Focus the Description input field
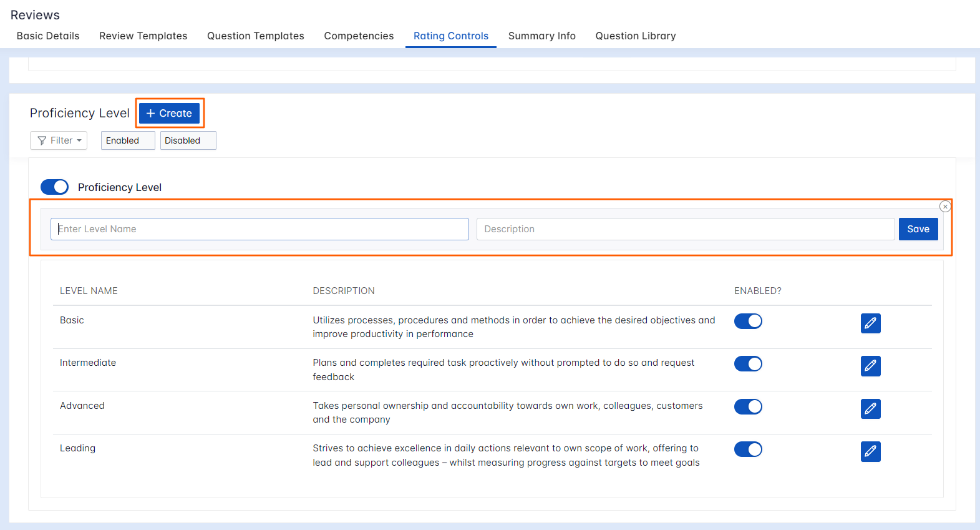The width and height of the screenshot is (980, 530). point(685,229)
